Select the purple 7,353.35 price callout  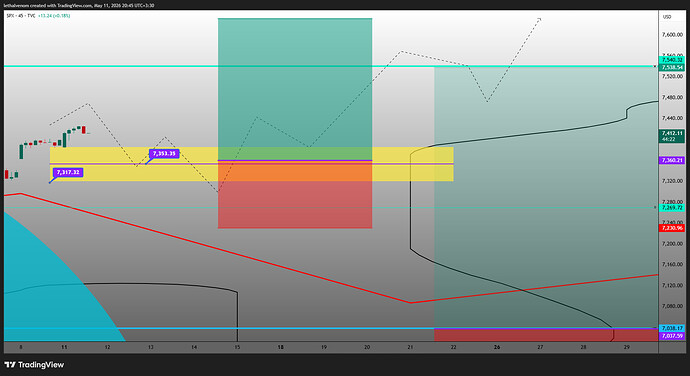[164, 154]
